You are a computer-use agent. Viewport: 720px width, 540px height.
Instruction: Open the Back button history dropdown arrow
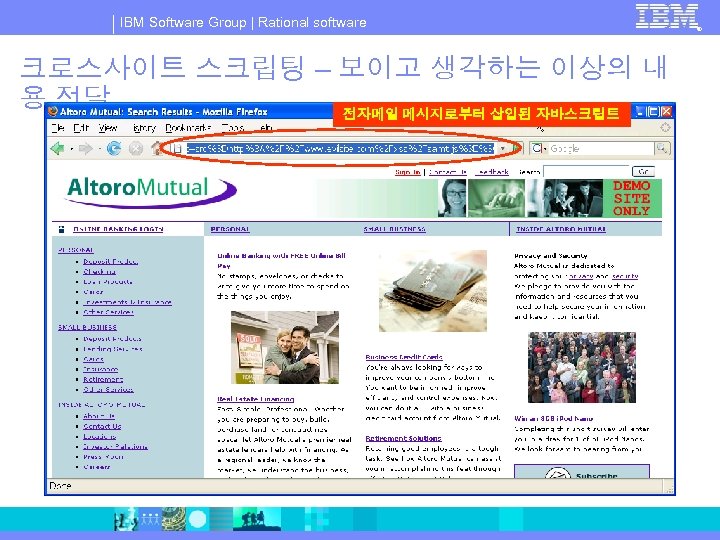[x=72, y=149]
